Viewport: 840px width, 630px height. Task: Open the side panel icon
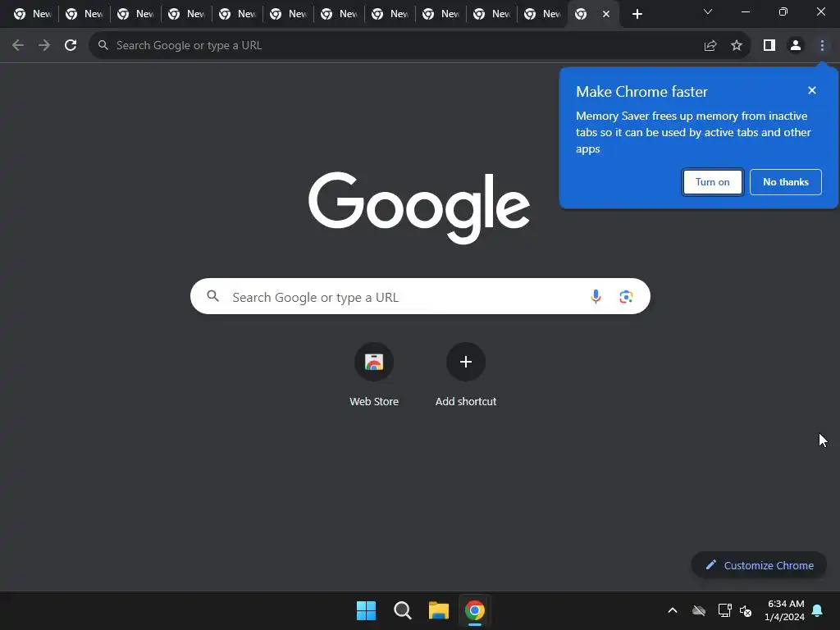click(x=769, y=46)
